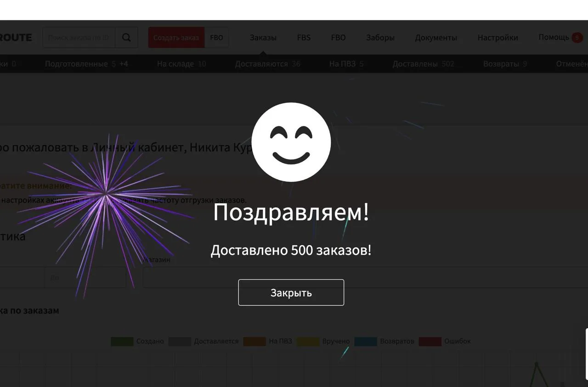Open the Магазин selection field
The width and height of the screenshot is (588, 387).
coord(365,278)
